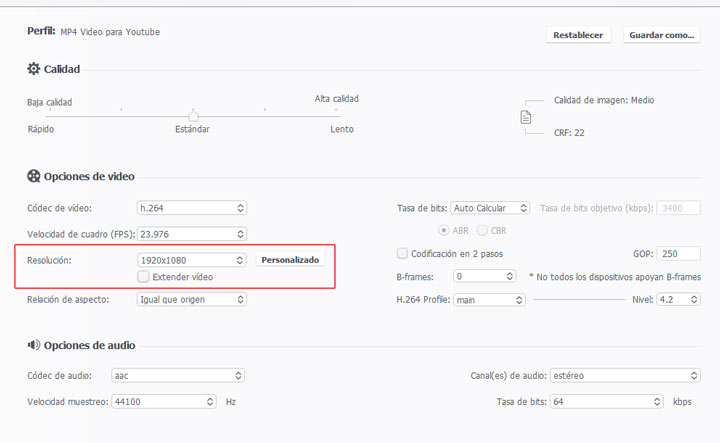The height and width of the screenshot is (443, 720).
Task: Select the ABR radio button
Action: [x=443, y=230]
